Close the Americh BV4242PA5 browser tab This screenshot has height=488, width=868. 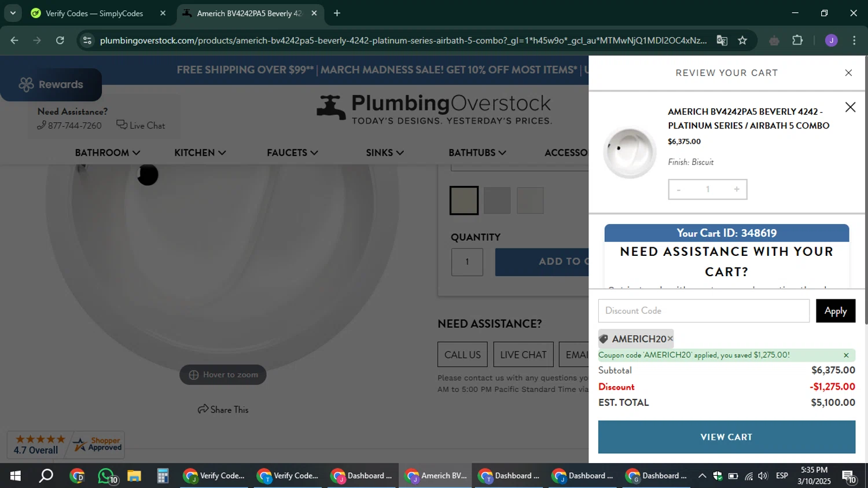point(314,13)
